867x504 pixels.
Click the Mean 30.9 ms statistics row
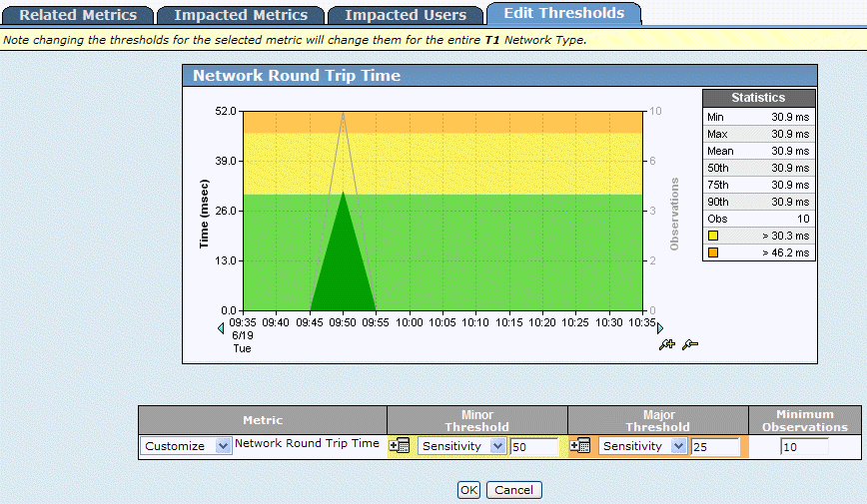[759, 151]
